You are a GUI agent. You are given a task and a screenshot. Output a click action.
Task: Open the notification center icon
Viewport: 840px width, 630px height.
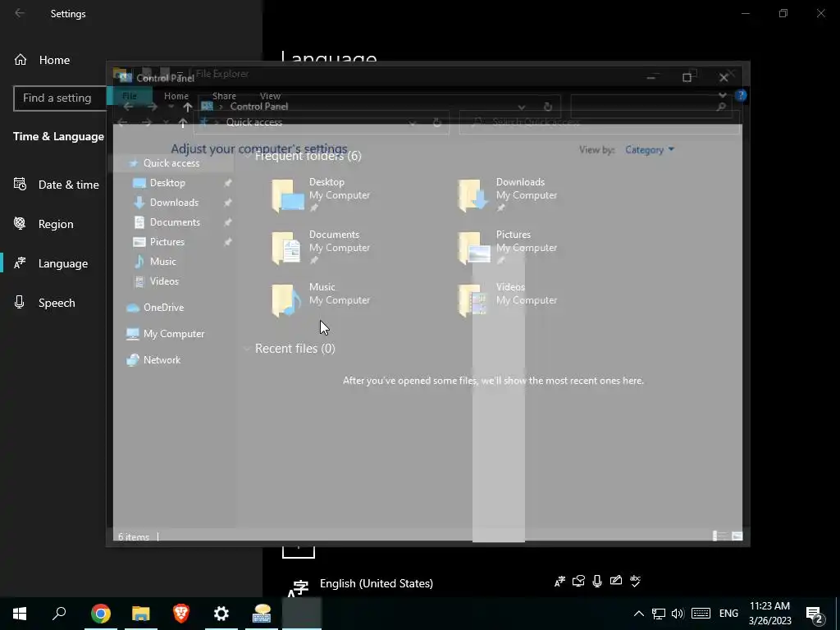pos(815,615)
